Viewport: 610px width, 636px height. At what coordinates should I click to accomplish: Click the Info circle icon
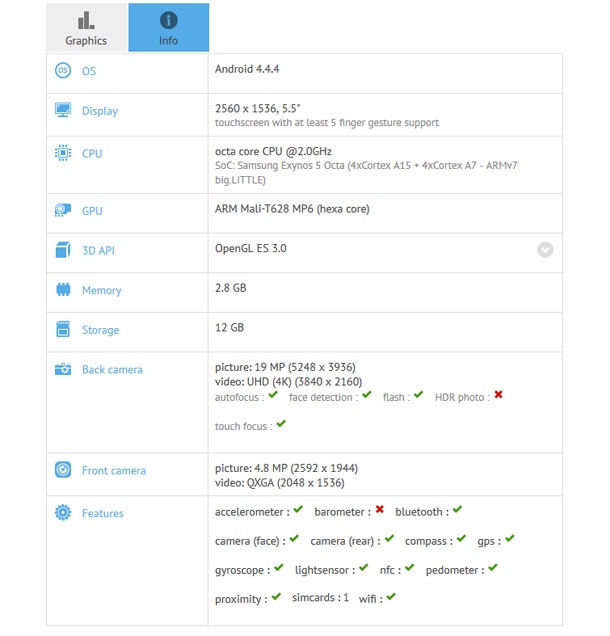coord(169,20)
